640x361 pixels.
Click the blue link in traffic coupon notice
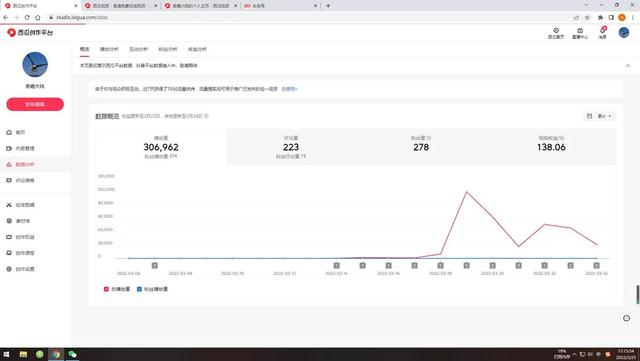[289, 89]
